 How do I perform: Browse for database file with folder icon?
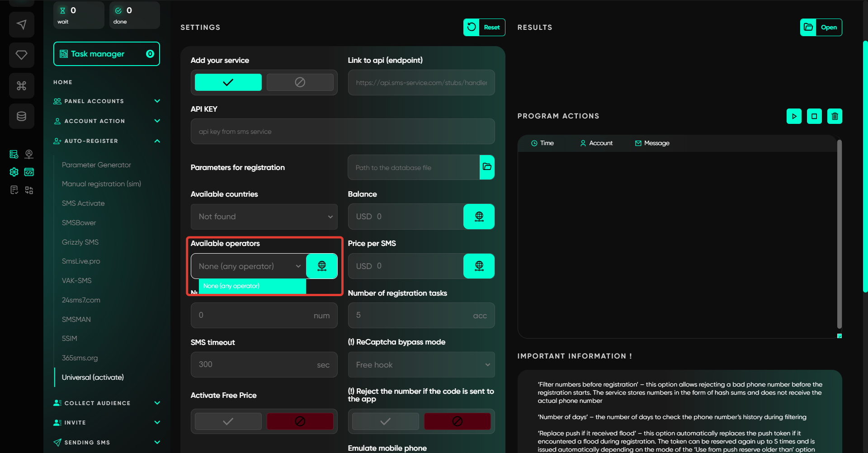click(x=487, y=167)
